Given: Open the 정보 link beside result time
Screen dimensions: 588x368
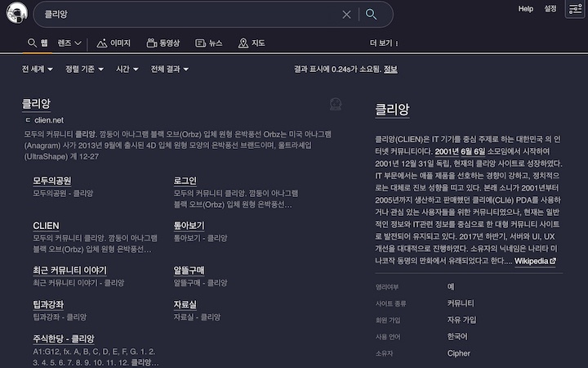Looking at the screenshot, I should pos(390,69).
